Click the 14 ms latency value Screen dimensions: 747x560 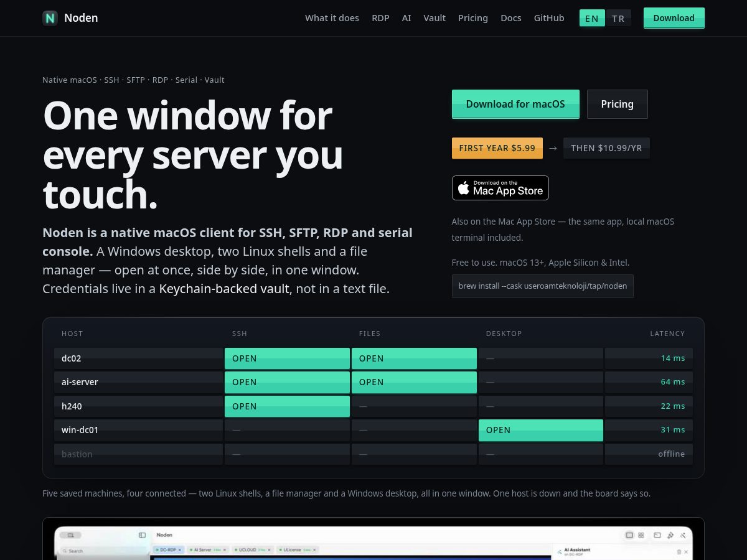[x=673, y=358]
